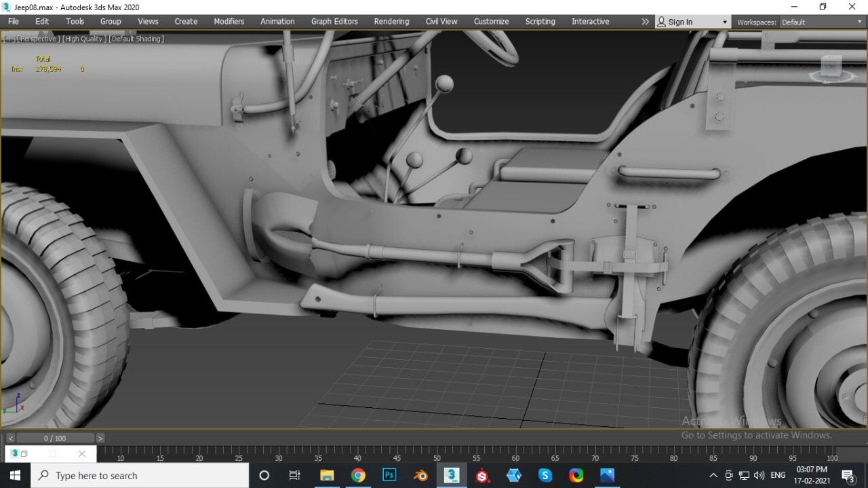Open the notification center icon
This screenshot has width=868, height=488.
(848, 476)
